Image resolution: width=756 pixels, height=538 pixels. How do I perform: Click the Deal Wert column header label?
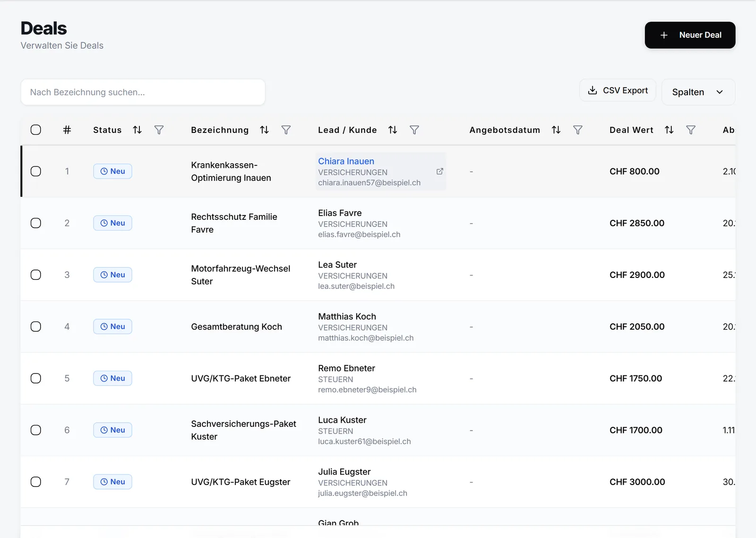[631, 130]
